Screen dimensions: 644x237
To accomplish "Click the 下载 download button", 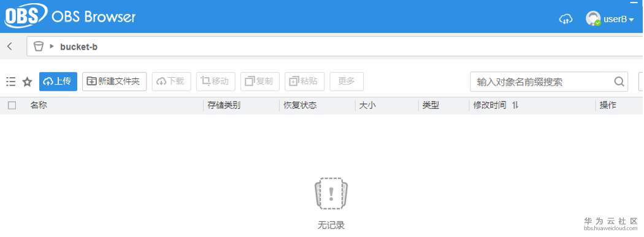I will (x=171, y=81).
